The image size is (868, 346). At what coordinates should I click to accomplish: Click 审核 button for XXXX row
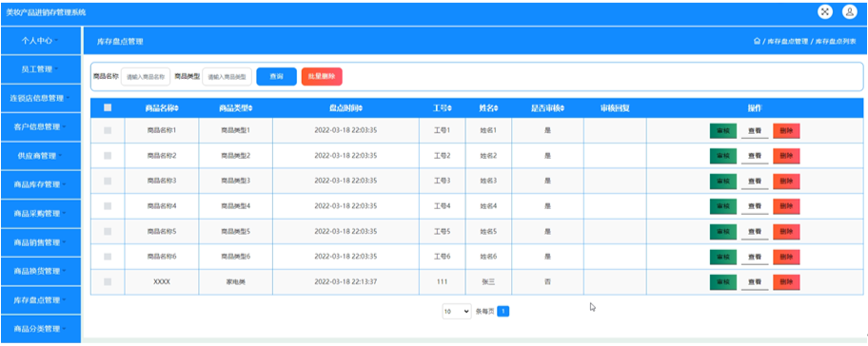click(x=723, y=282)
